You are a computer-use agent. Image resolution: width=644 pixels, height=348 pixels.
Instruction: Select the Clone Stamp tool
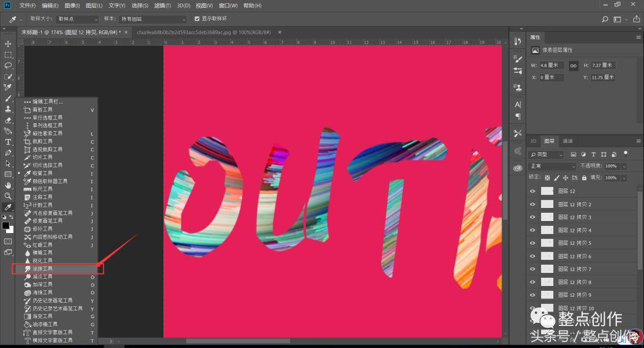click(8, 109)
